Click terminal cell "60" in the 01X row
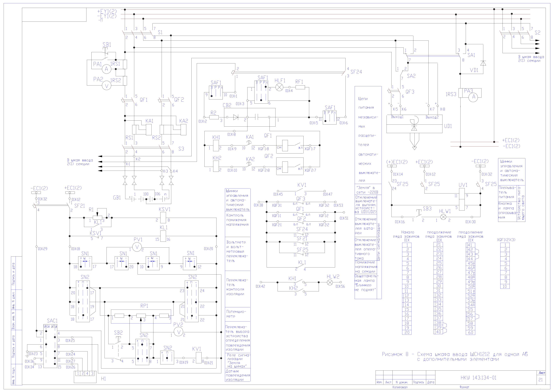Viewport: 554px width, 392px height. [x=470, y=332]
